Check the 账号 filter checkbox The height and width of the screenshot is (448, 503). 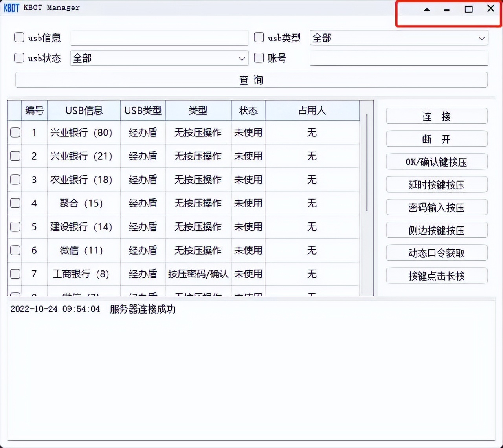259,58
